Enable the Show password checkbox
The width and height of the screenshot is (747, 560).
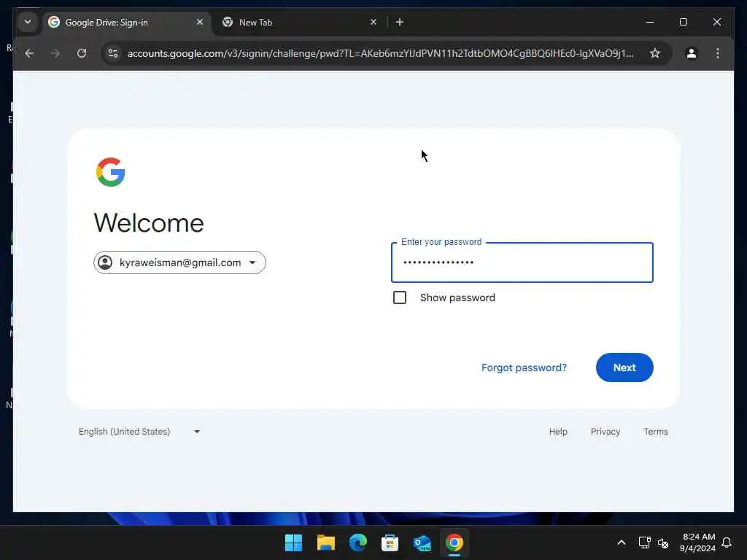pyautogui.click(x=400, y=297)
